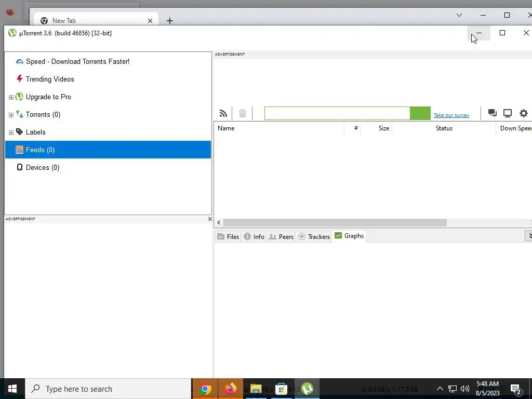
Task: Switch to the Trackers tab
Action: [314, 236]
